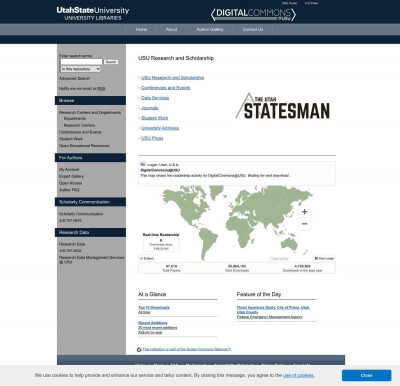Screen dimensions: 400x386
Task: Open the search scope dropdown "in this repository"
Action: 80,69
